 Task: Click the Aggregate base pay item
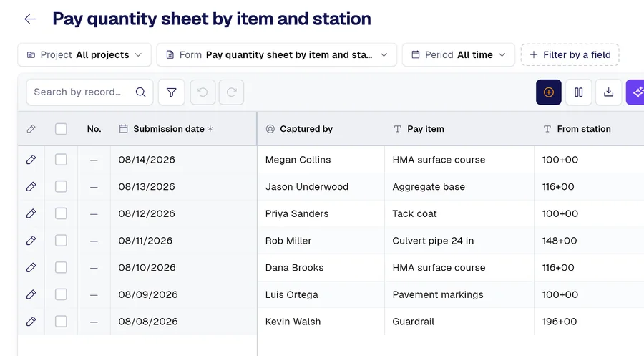[459, 187]
